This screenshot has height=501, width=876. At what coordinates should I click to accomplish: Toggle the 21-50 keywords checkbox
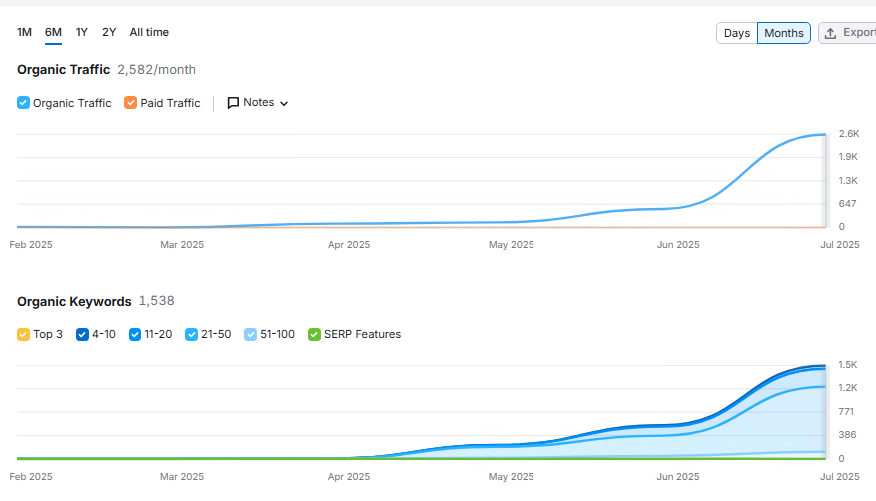click(x=192, y=335)
